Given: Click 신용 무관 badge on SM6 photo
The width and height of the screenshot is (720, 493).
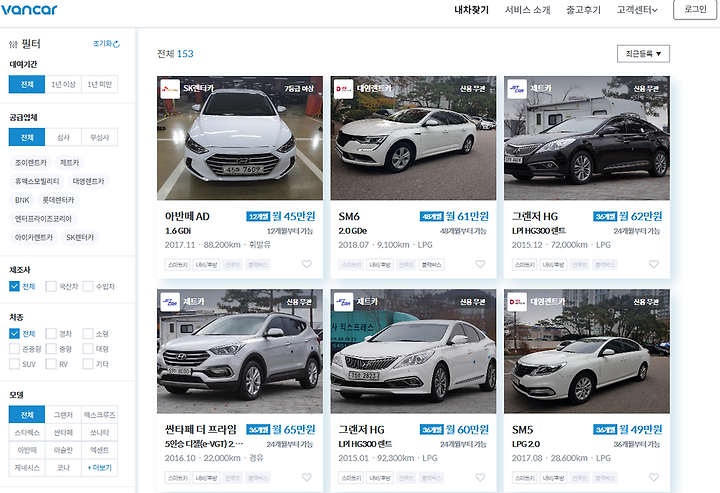Looking at the screenshot, I should pyautogui.click(x=472, y=89).
